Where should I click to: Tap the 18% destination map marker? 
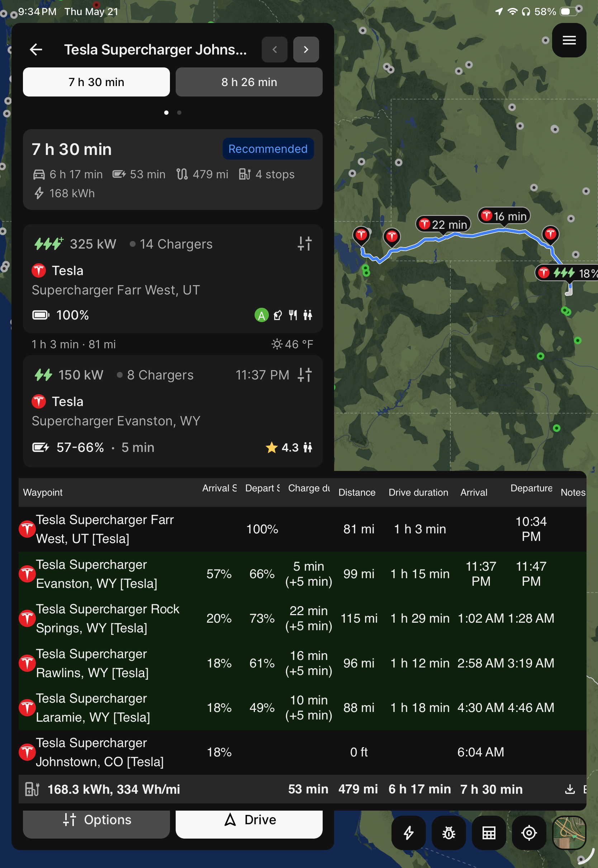coord(567,273)
